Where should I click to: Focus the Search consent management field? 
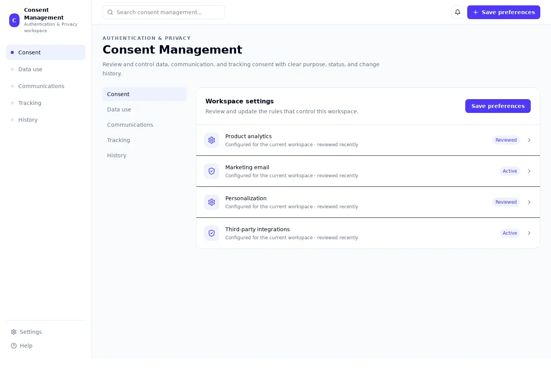(164, 12)
